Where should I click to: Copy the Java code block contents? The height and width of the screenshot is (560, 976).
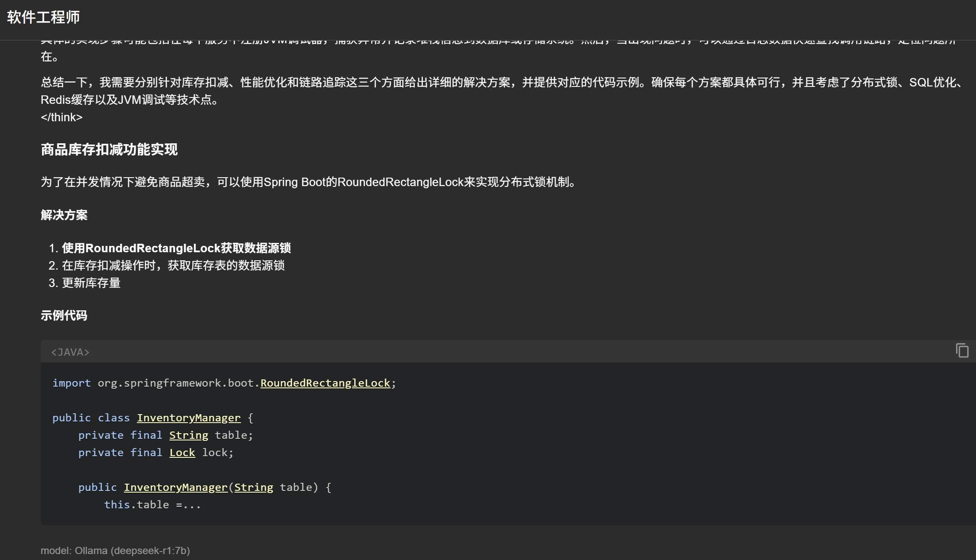coord(962,351)
